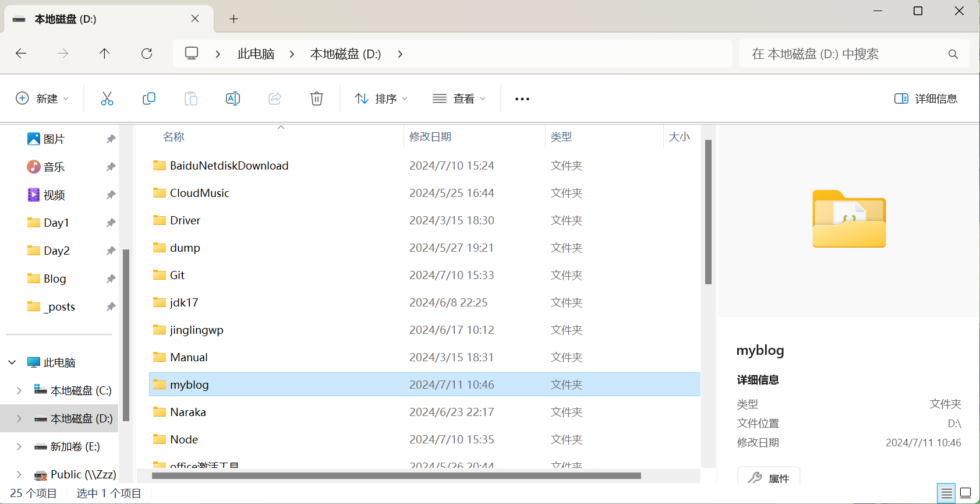Click the chevron before 此电脑 in address bar
The image size is (980, 504).
click(218, 54)
